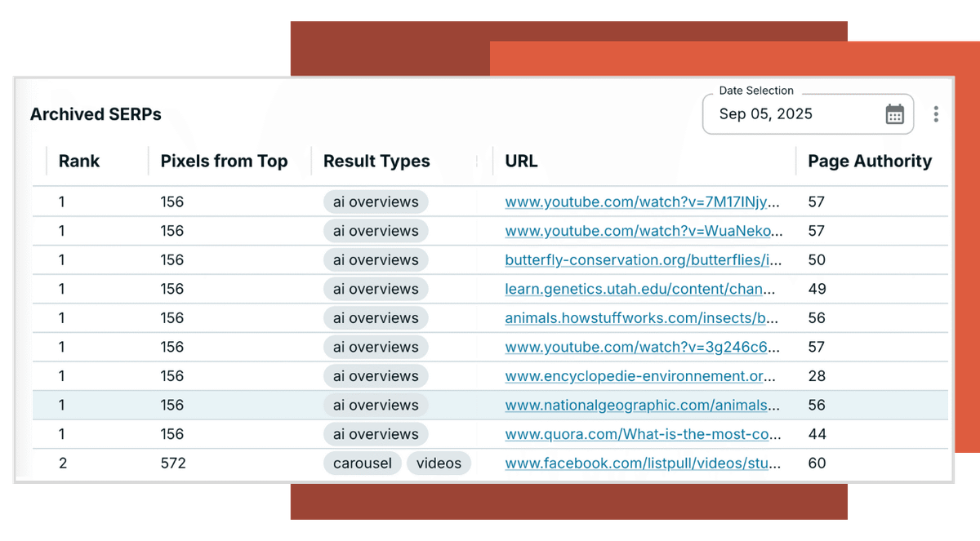Sort by Page Authority column header
This screenshot has width=980, height=541.
click(x=870, y=161)
